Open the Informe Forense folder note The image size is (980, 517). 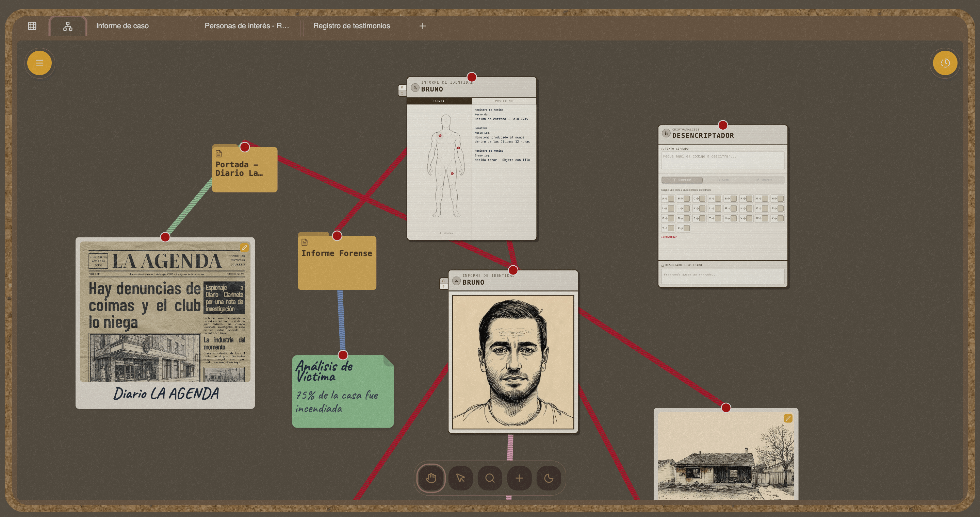337,262
